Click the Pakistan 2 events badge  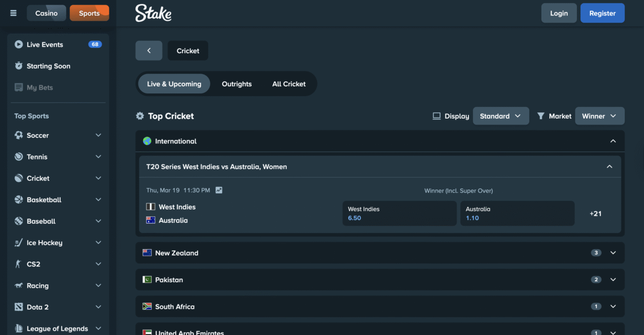[596, 280]
